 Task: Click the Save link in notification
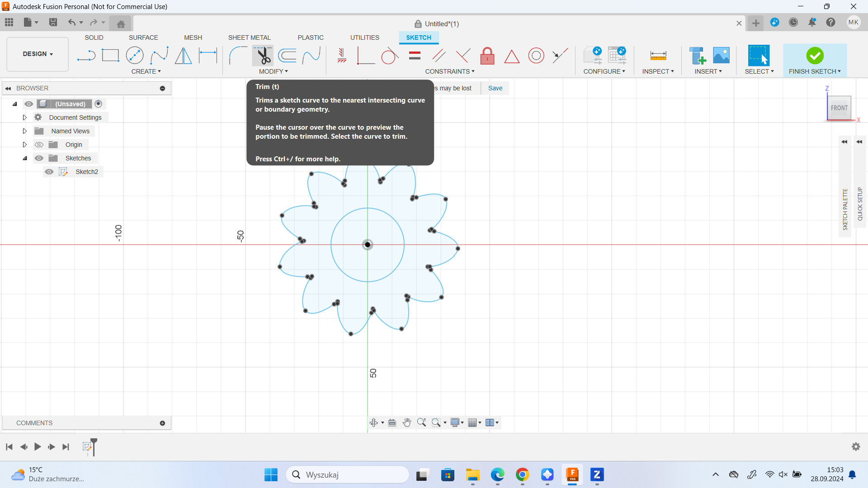pos(495,88)
